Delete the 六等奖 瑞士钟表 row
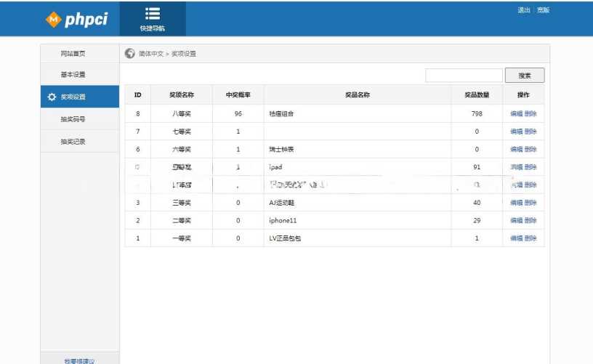Viewport: 593px width, 364px height. coord(531,150)
